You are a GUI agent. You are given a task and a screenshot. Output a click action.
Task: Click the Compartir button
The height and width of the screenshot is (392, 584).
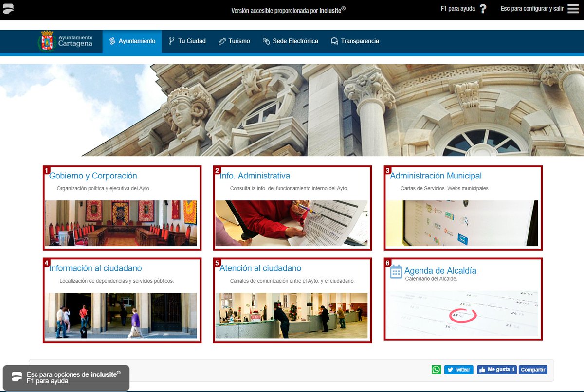(533, 370)
